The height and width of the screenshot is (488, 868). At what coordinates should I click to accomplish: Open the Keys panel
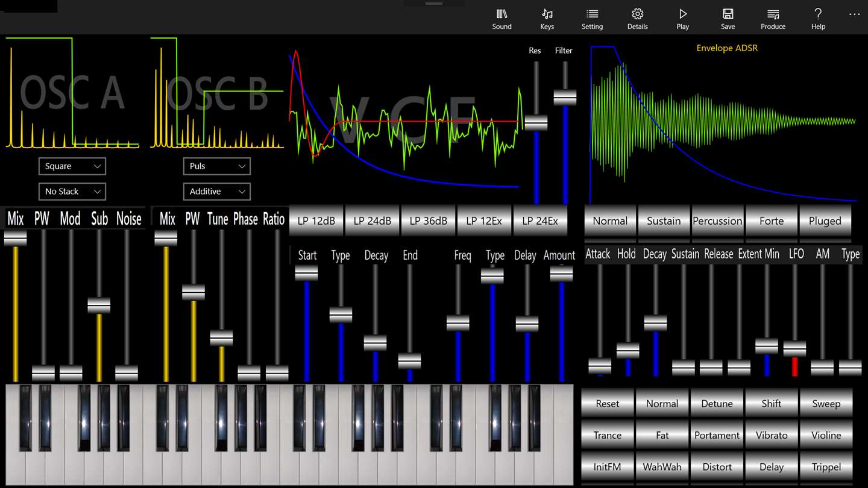pyautogui.click(x=547, y=19)
